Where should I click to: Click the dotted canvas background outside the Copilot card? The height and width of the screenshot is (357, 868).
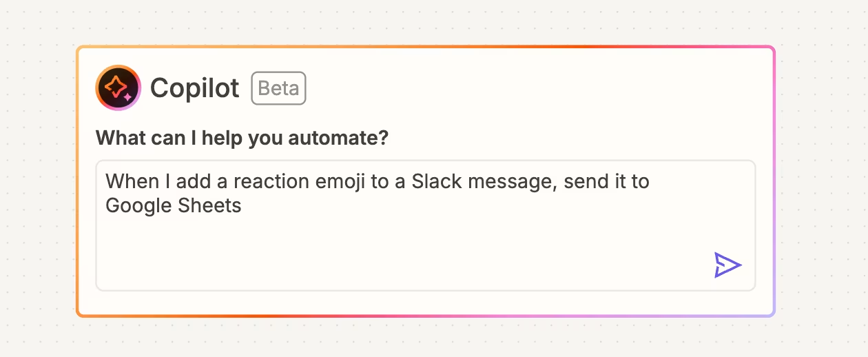pos(434,338)
